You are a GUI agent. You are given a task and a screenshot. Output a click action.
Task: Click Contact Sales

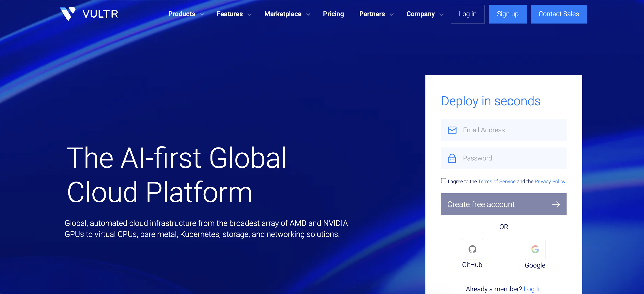point(558,14)
